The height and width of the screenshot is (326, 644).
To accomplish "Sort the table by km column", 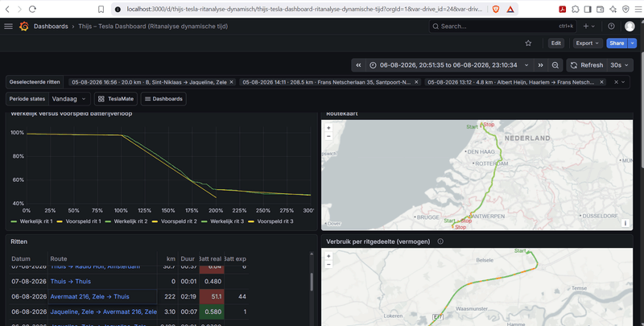I will 171,258.
